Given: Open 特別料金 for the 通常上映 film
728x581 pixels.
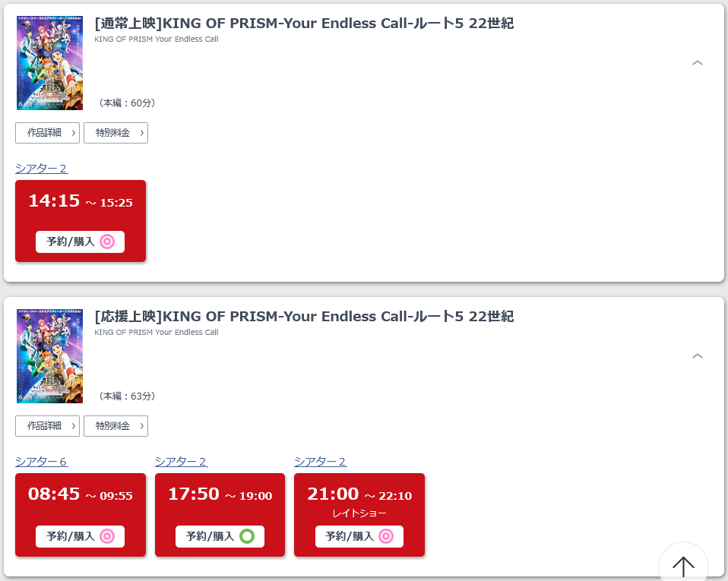Looking at the screenshot, I should coord(116,133).
